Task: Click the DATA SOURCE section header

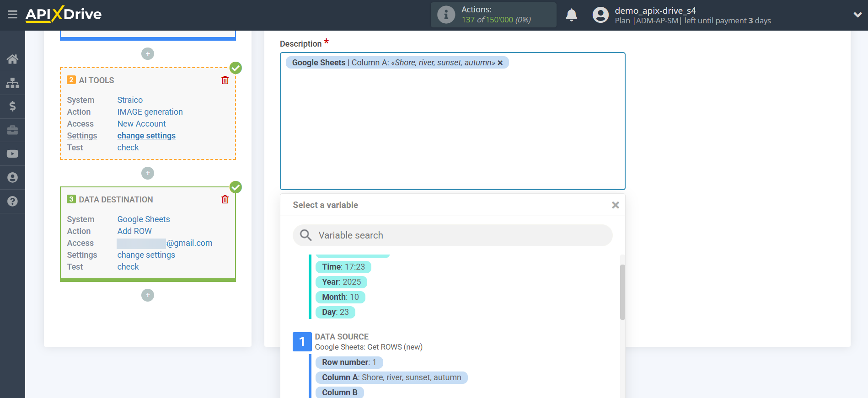Action: 342,337
